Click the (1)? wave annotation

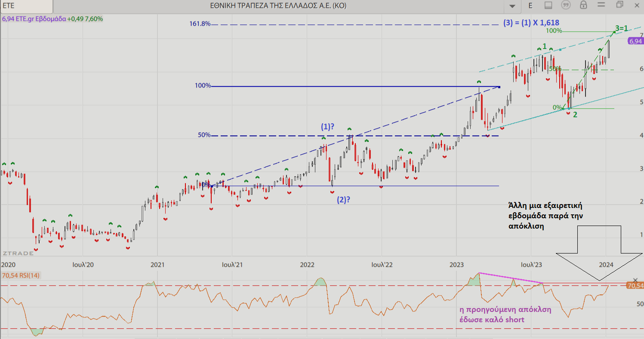tap(328, 127)
